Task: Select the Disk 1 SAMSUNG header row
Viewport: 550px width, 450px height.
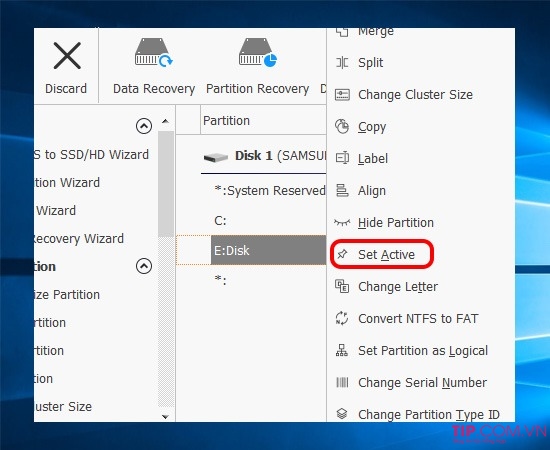Action: click(x=264, y=156)
